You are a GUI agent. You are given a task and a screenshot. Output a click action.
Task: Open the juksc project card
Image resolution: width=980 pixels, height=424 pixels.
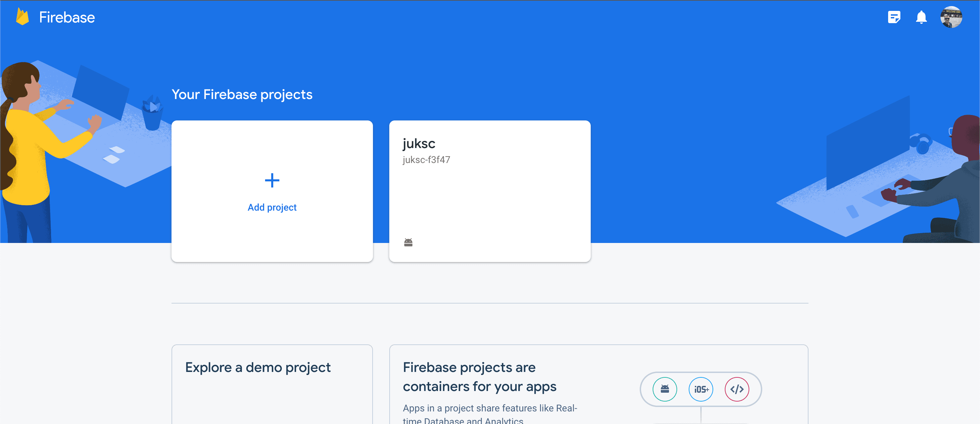pos(490,191)
